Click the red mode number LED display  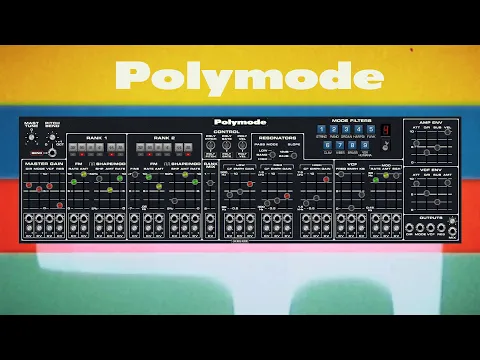[x=386, y=130]
